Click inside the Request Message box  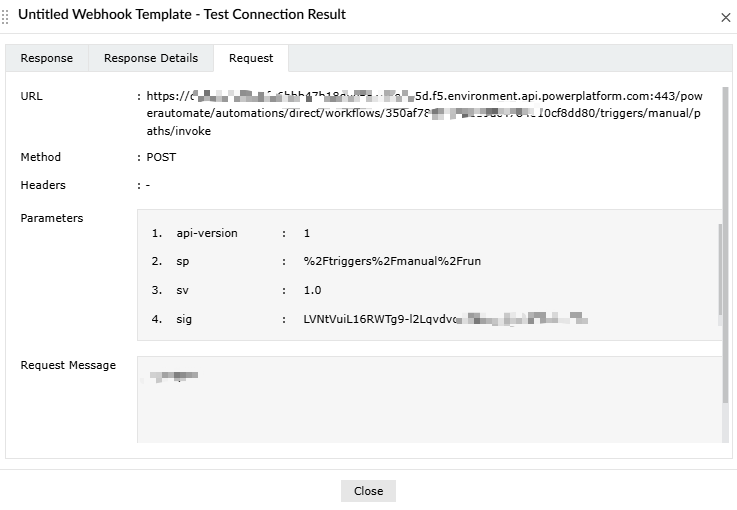(x=430, y=400)
